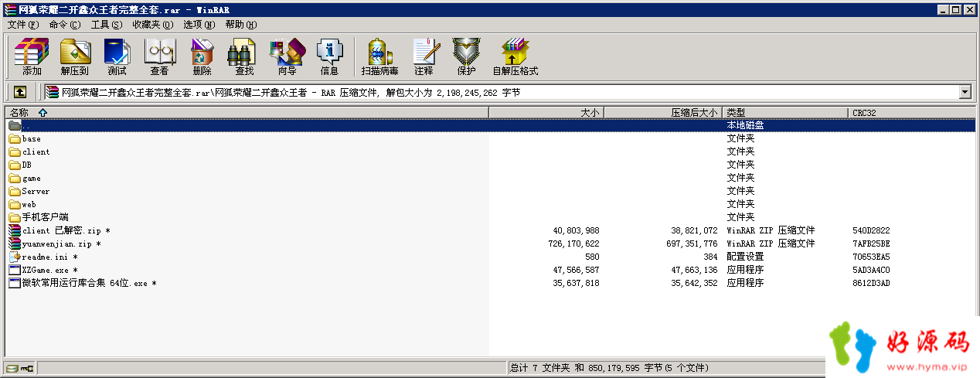This screenshot has width=980, height=378.
Task: Click the size value 47,566,587
Action: [576, 270]
